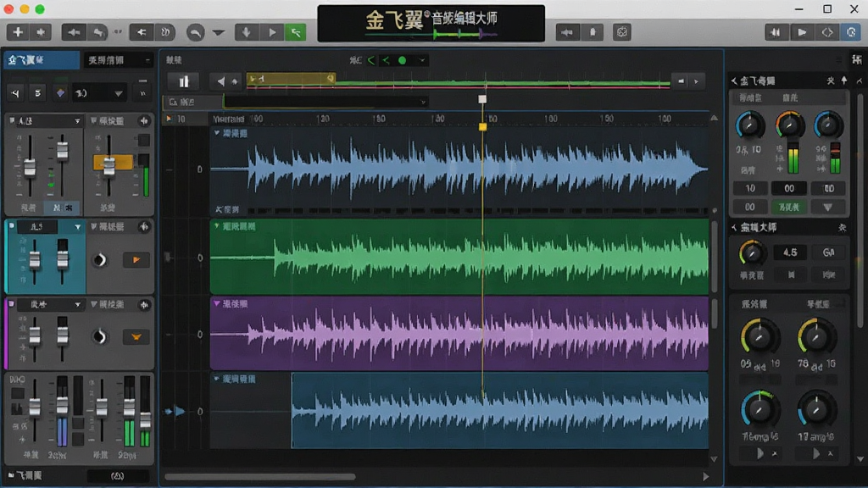
Task: Click the play button next to green cursor tool
Action: [272, 33]
